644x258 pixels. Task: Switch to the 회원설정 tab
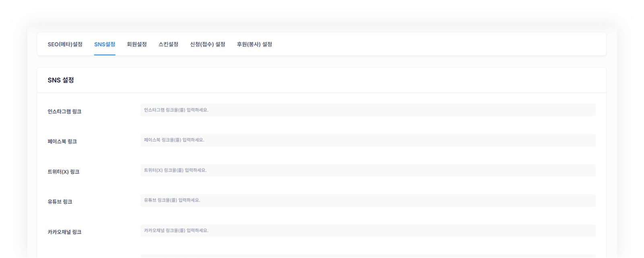tap(136, 44)
